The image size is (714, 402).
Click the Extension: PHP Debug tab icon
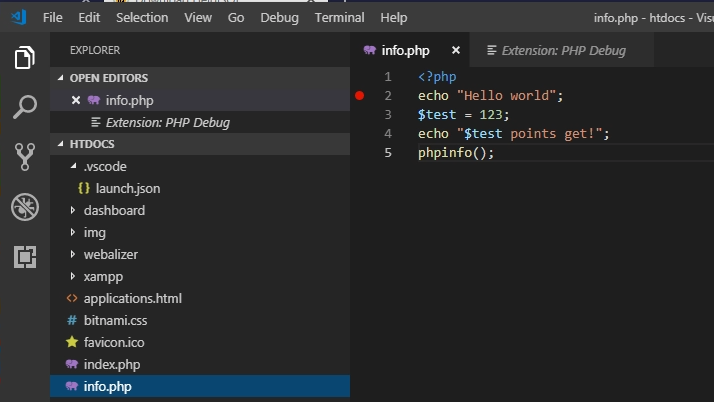(x=491, y=50)
